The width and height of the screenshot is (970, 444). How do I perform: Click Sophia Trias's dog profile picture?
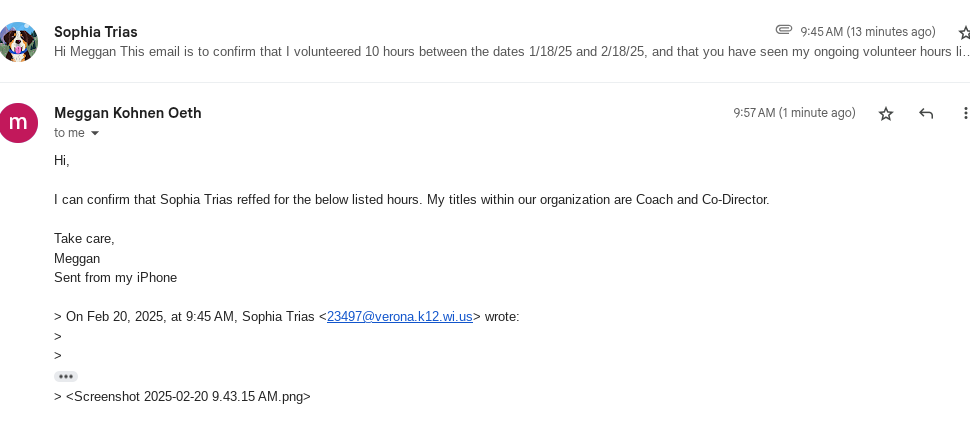[19, 42]
